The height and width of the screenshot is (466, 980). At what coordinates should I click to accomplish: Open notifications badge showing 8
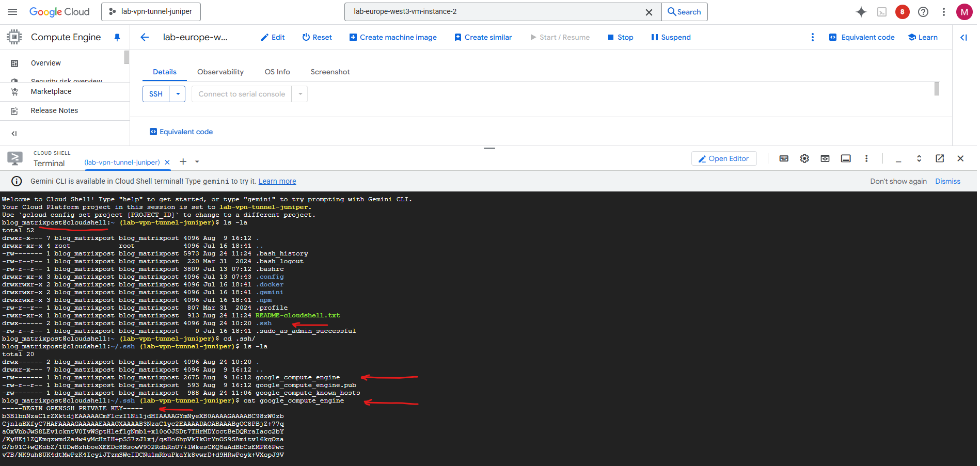pyautogui.click(x=903, y=12)
